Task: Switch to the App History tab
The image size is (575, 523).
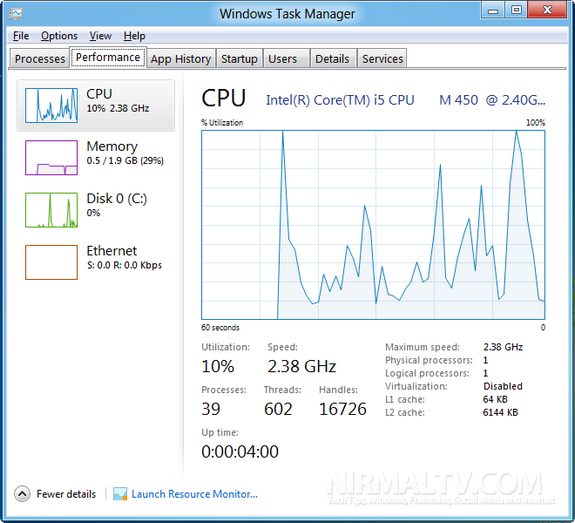Action: pos(181,59)
